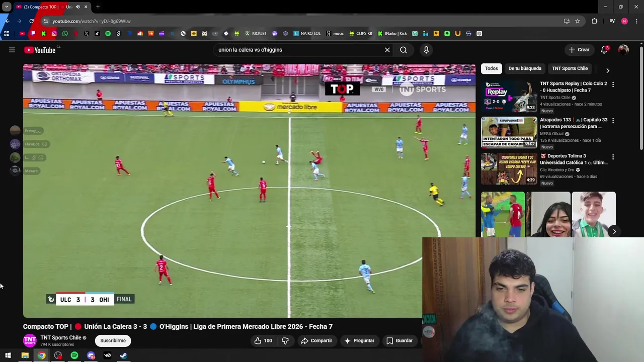Dislike the video with thumbs down
The width and height of the screenshot is (644, 362).
285,340
